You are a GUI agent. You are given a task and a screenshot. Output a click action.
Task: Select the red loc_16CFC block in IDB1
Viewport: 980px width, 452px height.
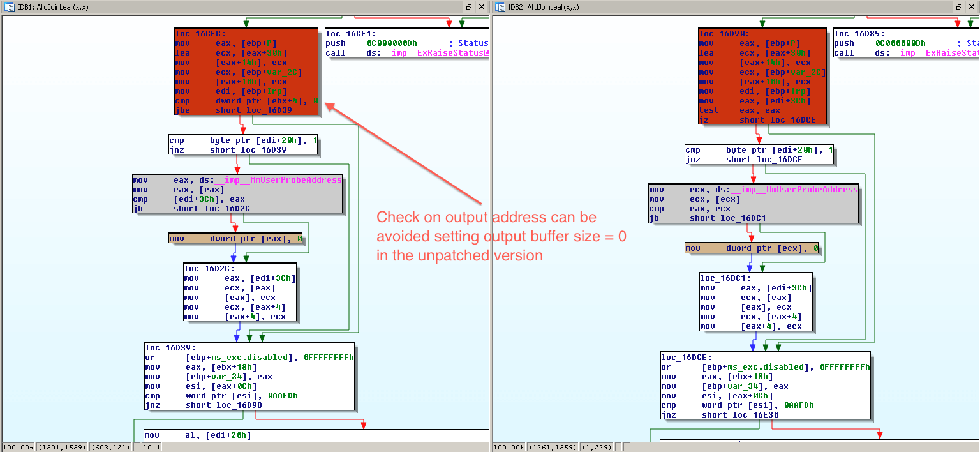click(246, 72)
